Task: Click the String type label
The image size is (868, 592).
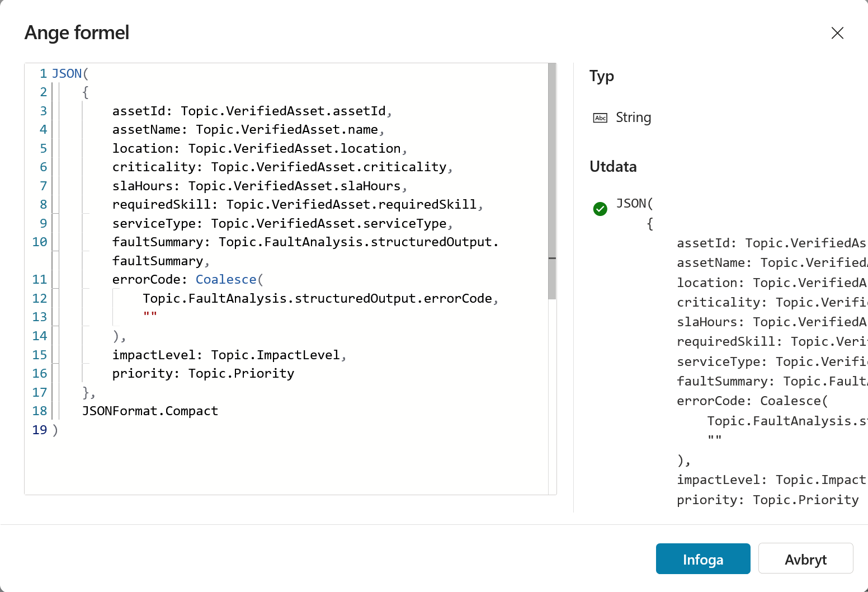Action: [x=634, y=118]
